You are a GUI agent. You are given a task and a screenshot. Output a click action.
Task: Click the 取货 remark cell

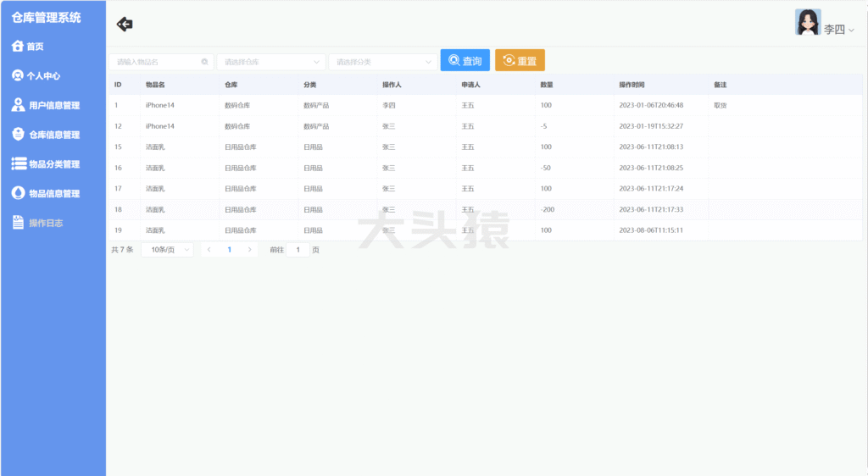pyautogui.click(x=721, y=105)
